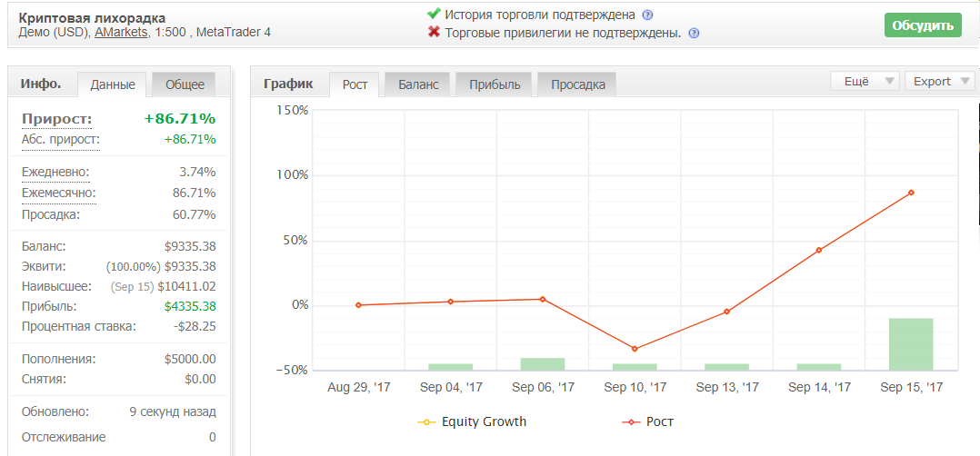Open the Export dropdown
The height and width of the screenshot is (456, 980).
(940, 81)
